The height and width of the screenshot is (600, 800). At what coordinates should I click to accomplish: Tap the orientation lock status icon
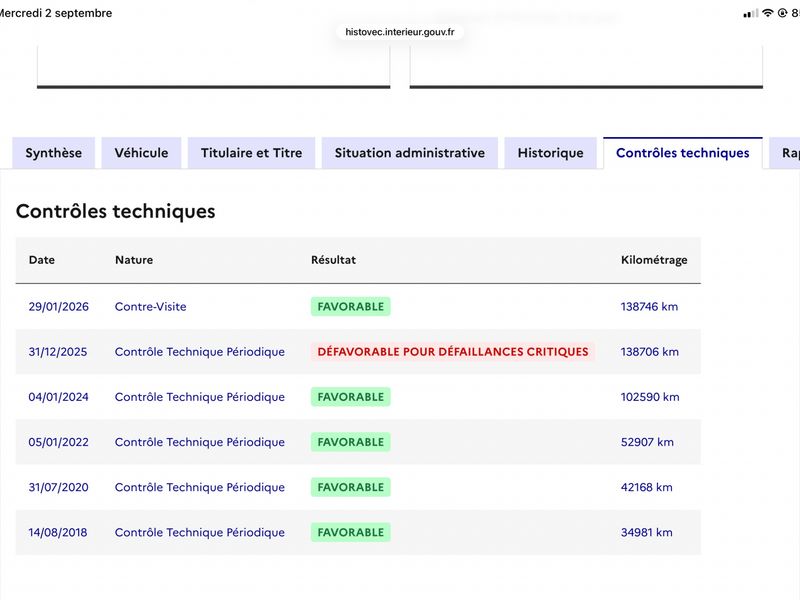(x=783, y=13)
